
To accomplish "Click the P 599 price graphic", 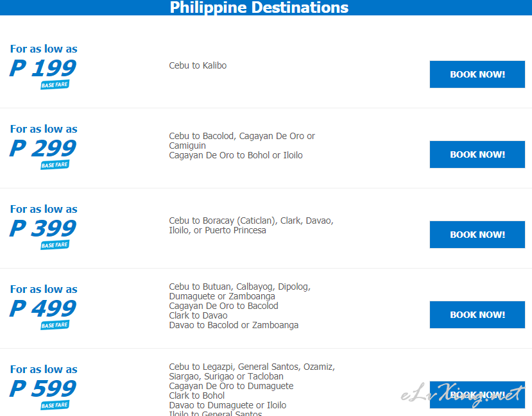I will click(43, 388).
